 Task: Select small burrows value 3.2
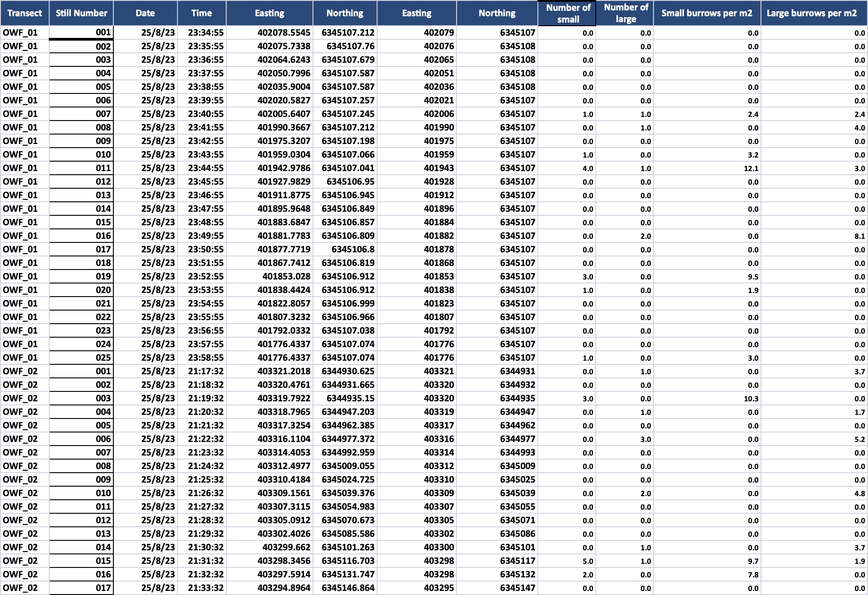[x=707, y=154]
